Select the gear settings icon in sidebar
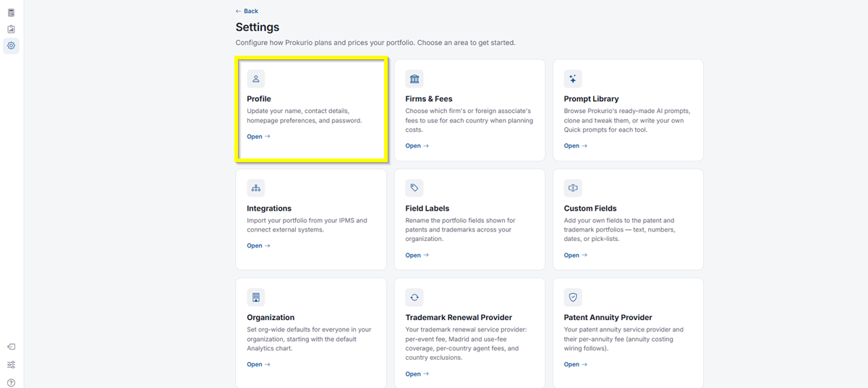 [11, 46]
